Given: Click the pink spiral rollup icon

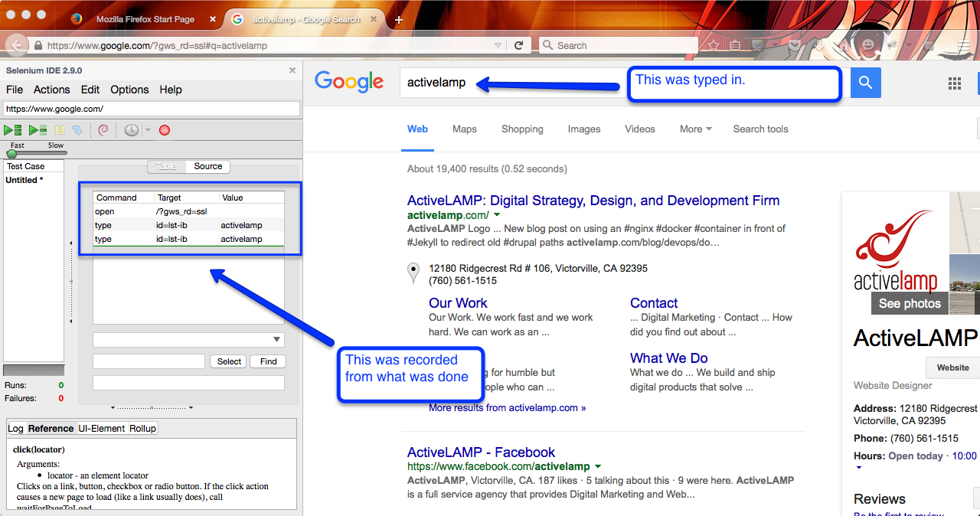Looking at the screenshot, I should 103,131.
